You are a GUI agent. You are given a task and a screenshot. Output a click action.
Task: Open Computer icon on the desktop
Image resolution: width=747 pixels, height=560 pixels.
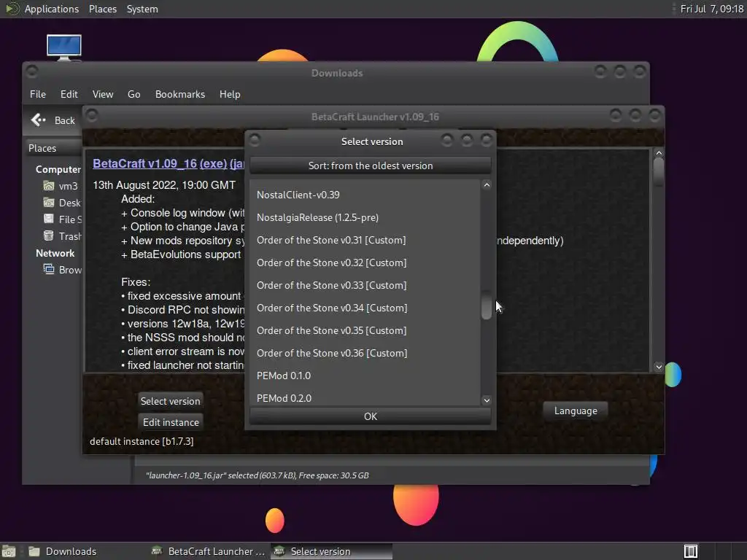(64, 47)
